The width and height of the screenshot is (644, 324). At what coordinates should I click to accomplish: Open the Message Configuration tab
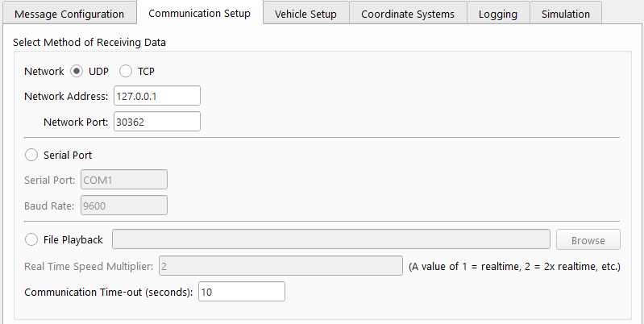pos(69,14)
